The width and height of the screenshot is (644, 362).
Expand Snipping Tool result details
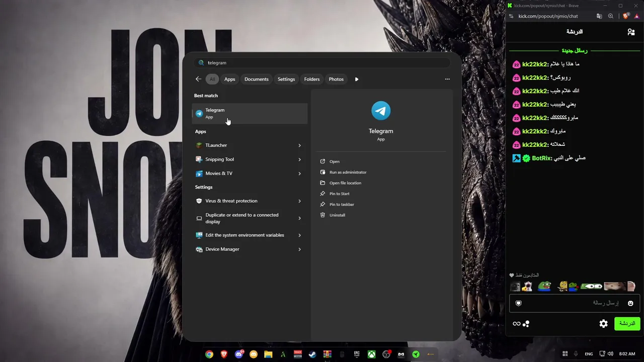(299, 159)
